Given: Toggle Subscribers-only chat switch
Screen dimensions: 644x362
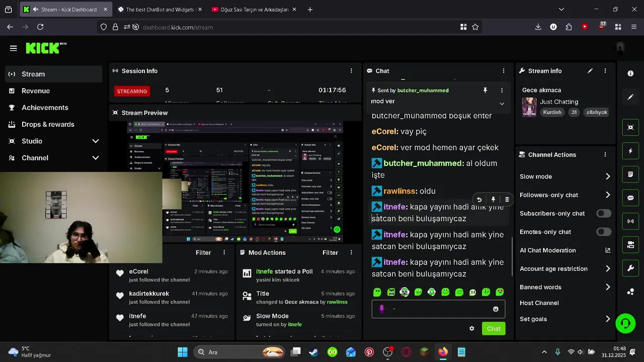Looking at the screenshot, I should point(604,213).
